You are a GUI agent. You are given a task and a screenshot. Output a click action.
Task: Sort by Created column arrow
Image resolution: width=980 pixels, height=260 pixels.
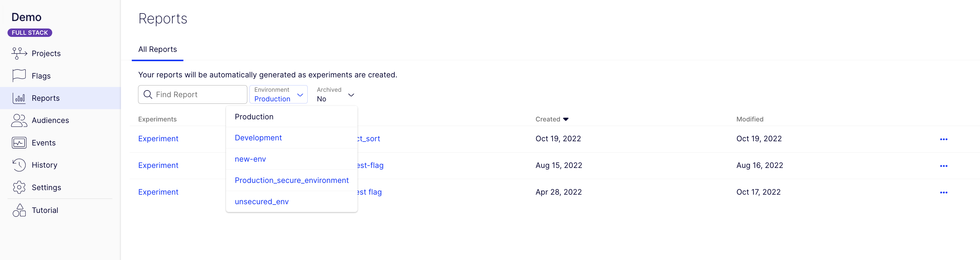(566, 119)
